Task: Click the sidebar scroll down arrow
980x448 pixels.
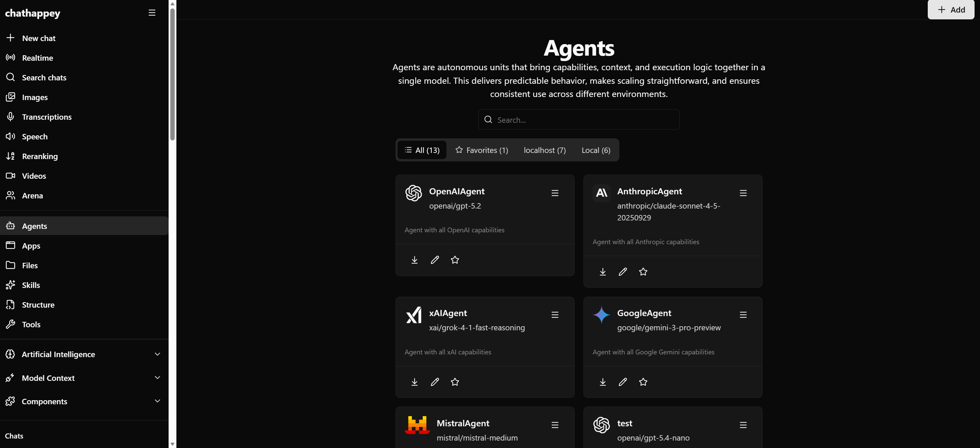Action: point(172,444)
